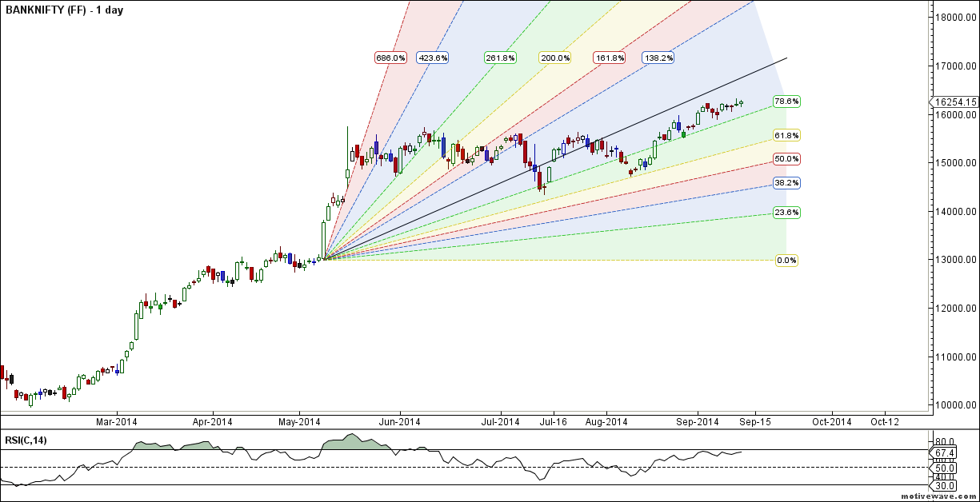Image resolution: width=980 pixels, height=502 pixels.
Task: Click the 423.6% fan percentage label
Action: point(433,57)
